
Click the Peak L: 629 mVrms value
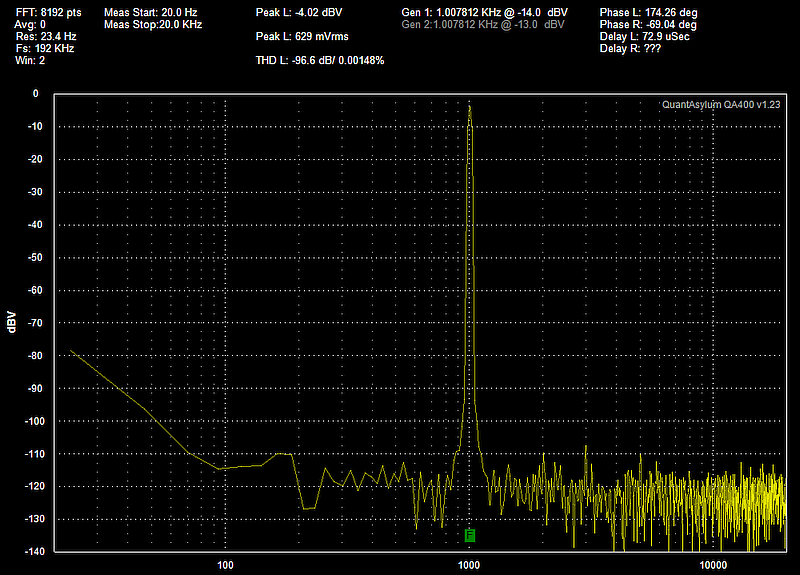[x=302, y=36]
